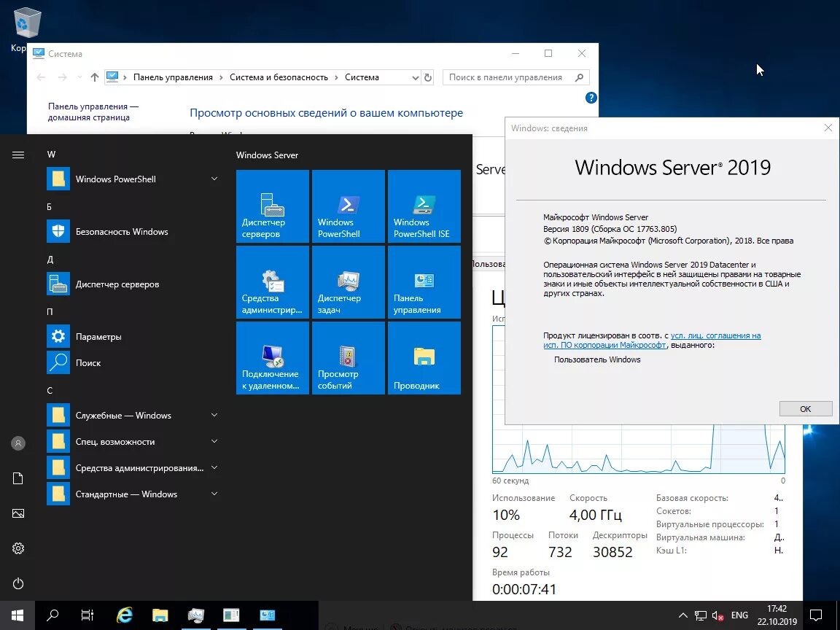Start Диспетчер задач from its tile
Screen dimensions: 840x630
click(348, 282)
